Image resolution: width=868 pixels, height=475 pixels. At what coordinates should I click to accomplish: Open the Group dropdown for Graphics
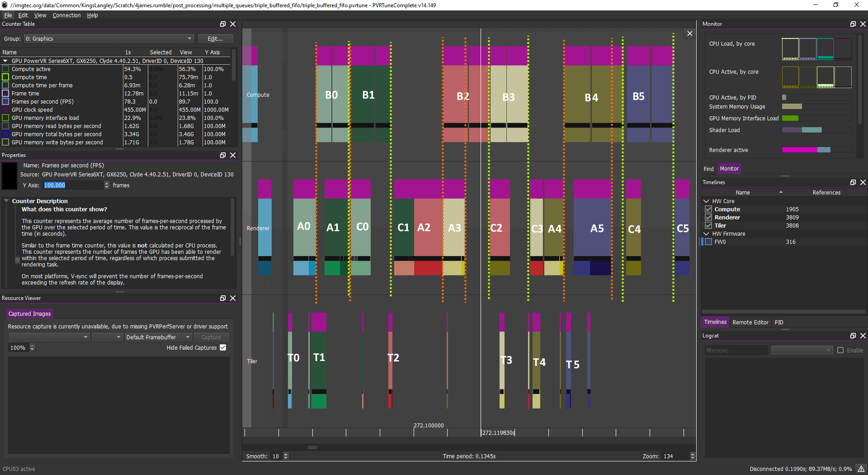click(108, 39)
